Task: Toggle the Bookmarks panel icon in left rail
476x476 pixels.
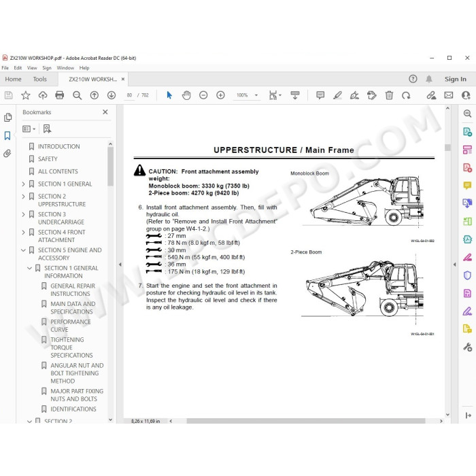Action: pyautogui.click(x=7, y=135)
